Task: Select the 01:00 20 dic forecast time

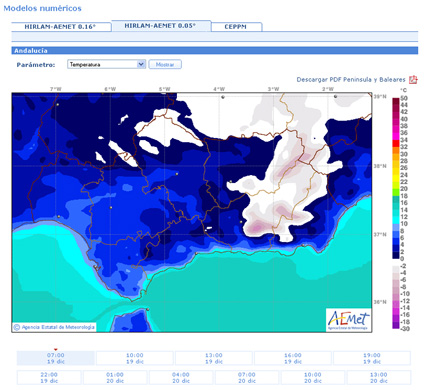Action: pyautogui.click(x=115, y=378)
